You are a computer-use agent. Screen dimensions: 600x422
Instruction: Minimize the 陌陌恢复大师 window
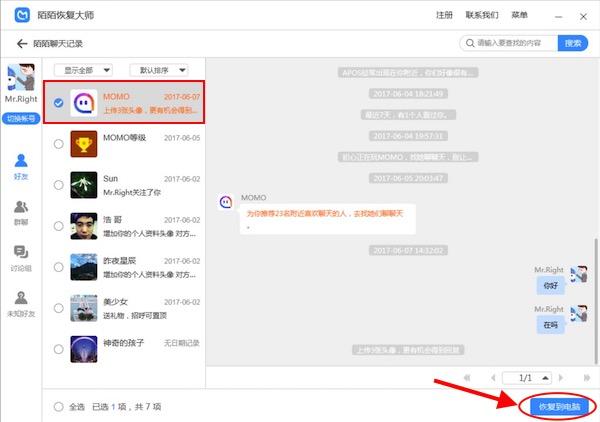[x=559, y=17]
